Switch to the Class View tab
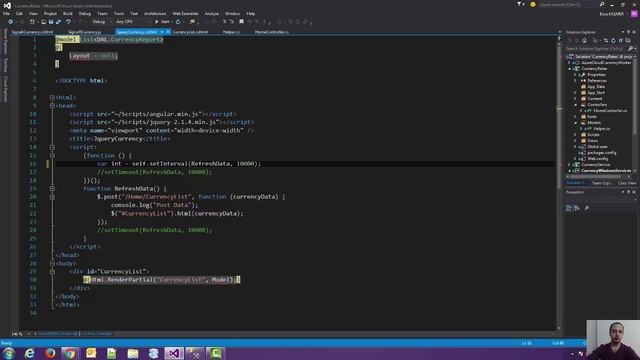640x360 pixels. 627,183
